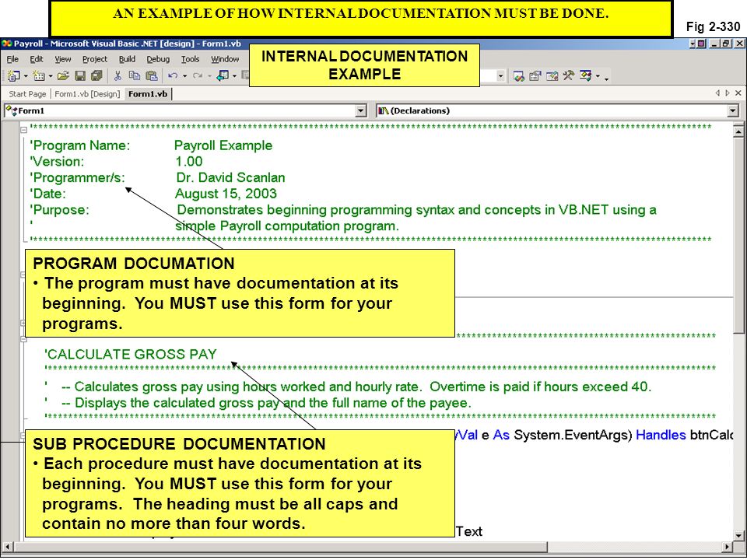Click the Visual Studio title bar app icon
Viewport: 747px width, 560px height.
tap(7, 44)
